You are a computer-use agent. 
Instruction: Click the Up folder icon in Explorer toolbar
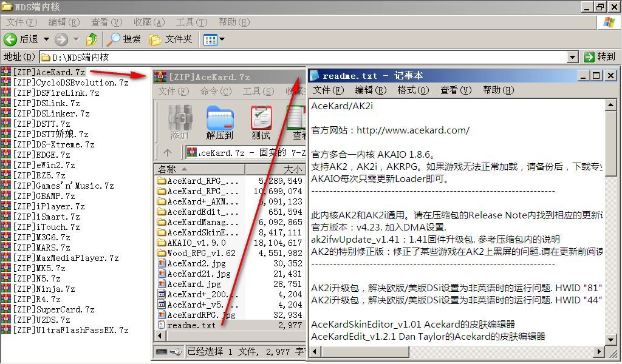pos(92,39)
